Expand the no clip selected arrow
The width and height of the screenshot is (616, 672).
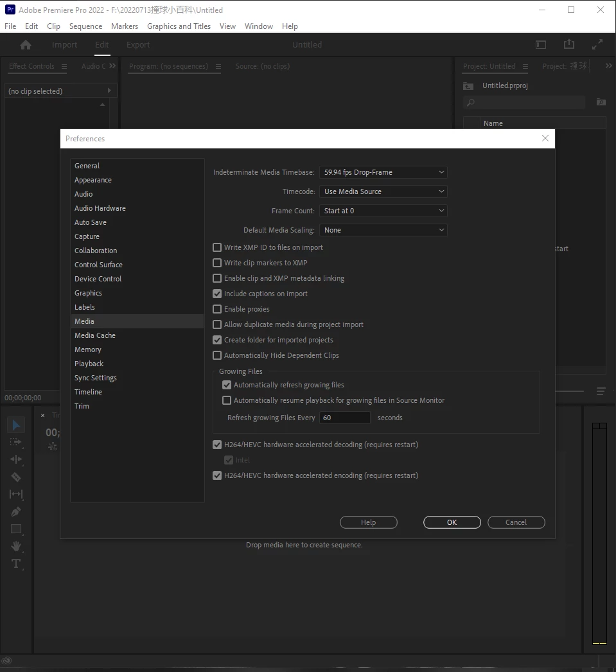pos(109,91)
